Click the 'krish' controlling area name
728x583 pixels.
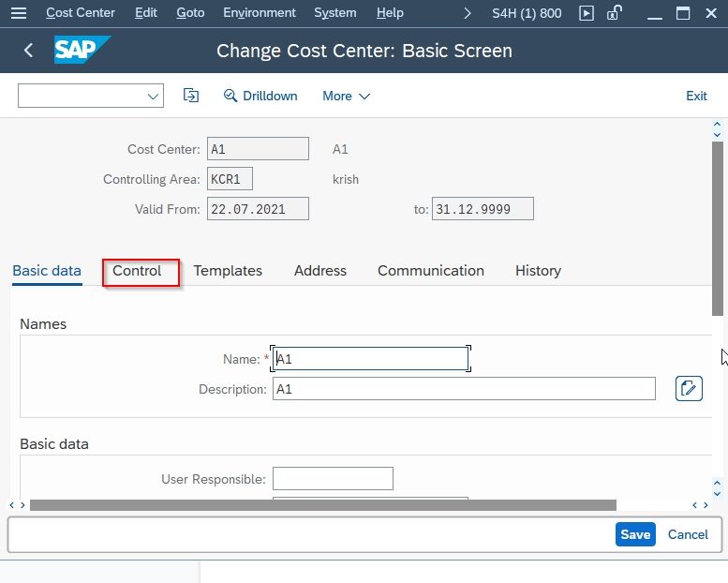[x=346, y=179]
